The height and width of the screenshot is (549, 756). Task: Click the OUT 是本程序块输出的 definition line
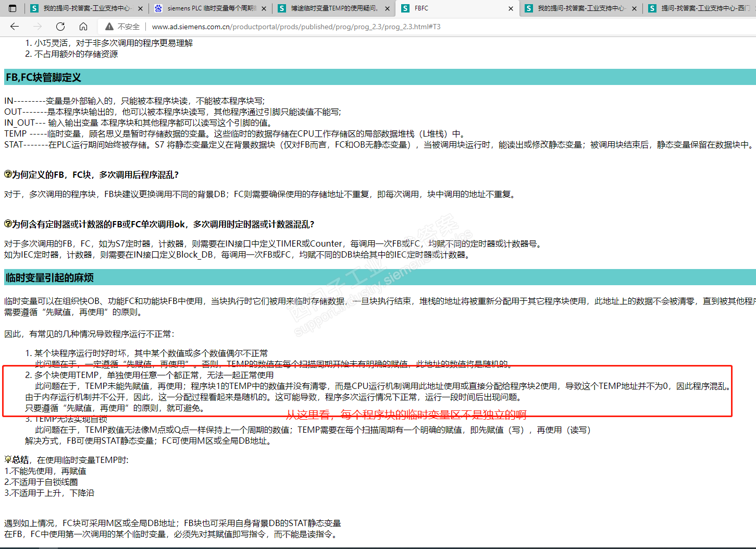172,112
